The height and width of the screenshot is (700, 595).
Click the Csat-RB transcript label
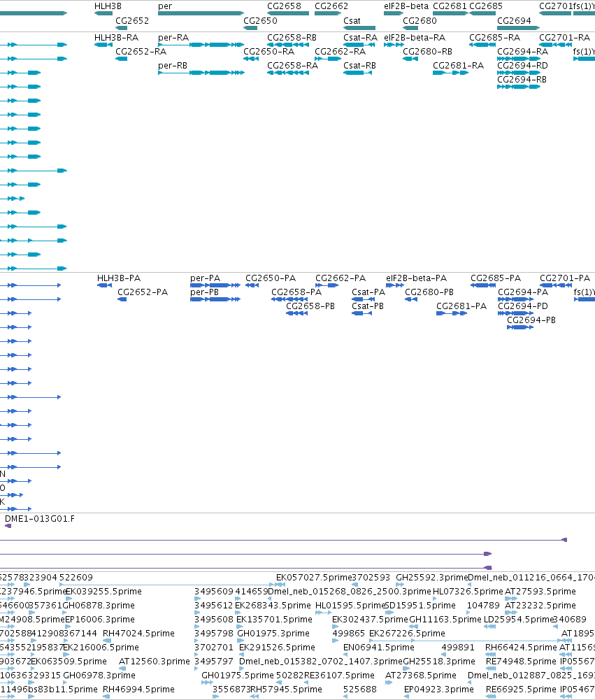pyautogui.click(x=359, y=66)
